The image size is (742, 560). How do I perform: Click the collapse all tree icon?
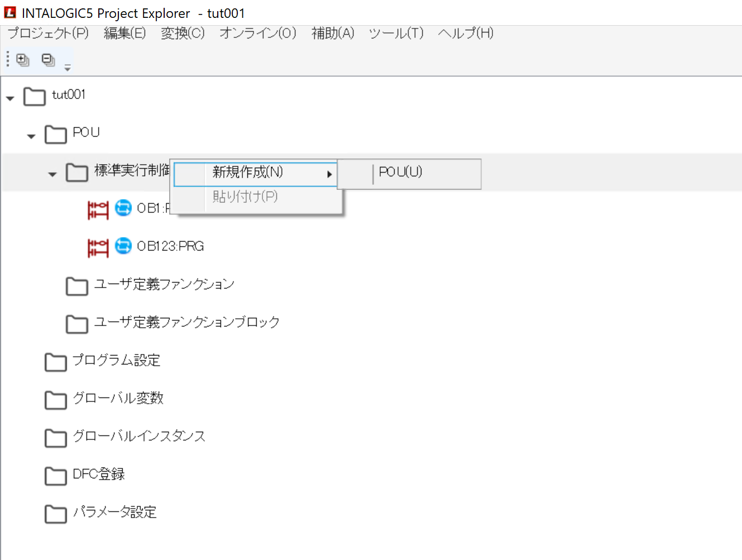[49, 60]
